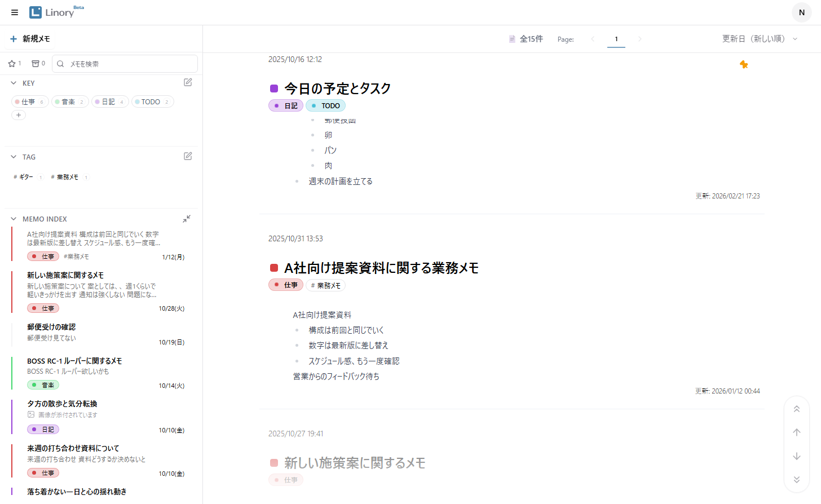This screenshot has height=504, width=821.
Task: Toggle the 仕事 key filter chip
Action: tap(29, 101)
